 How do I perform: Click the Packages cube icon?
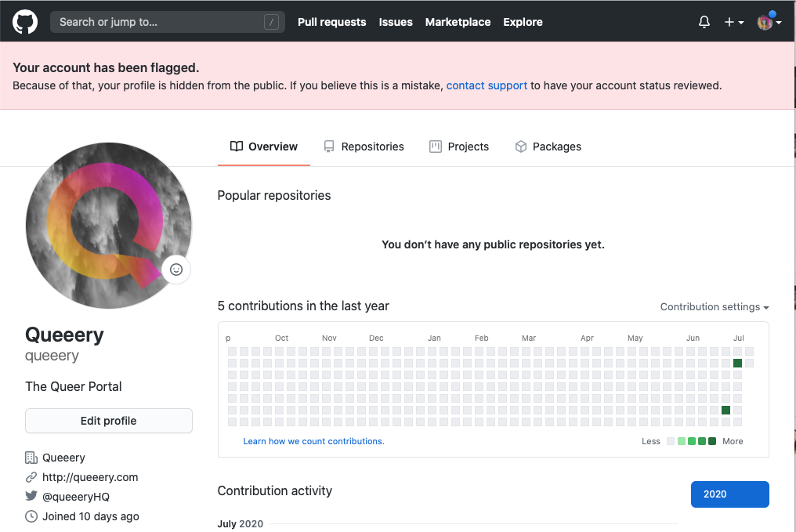click(x=521, y=147)
